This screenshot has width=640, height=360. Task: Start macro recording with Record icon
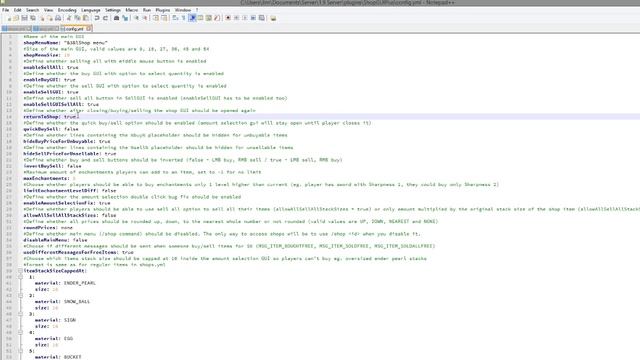click(228, 18)
